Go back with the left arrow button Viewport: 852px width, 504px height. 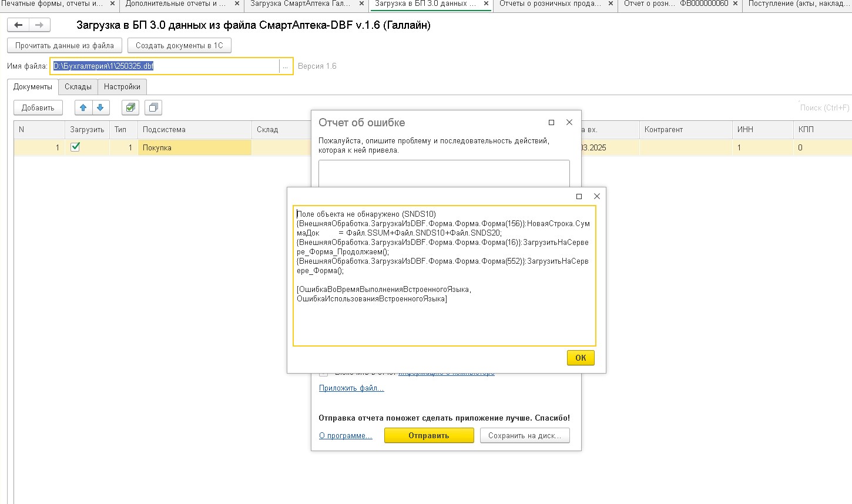18,25
